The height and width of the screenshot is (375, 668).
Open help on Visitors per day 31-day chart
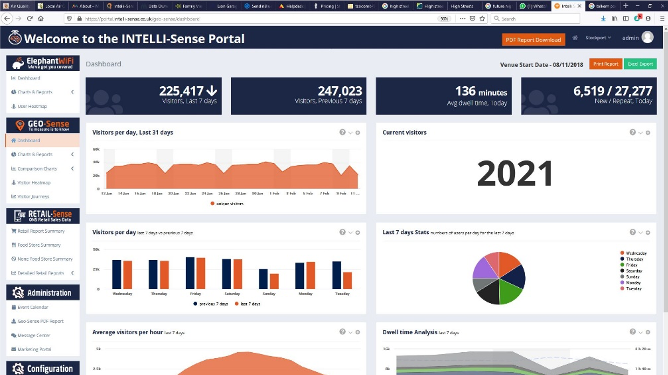[342, 133]
